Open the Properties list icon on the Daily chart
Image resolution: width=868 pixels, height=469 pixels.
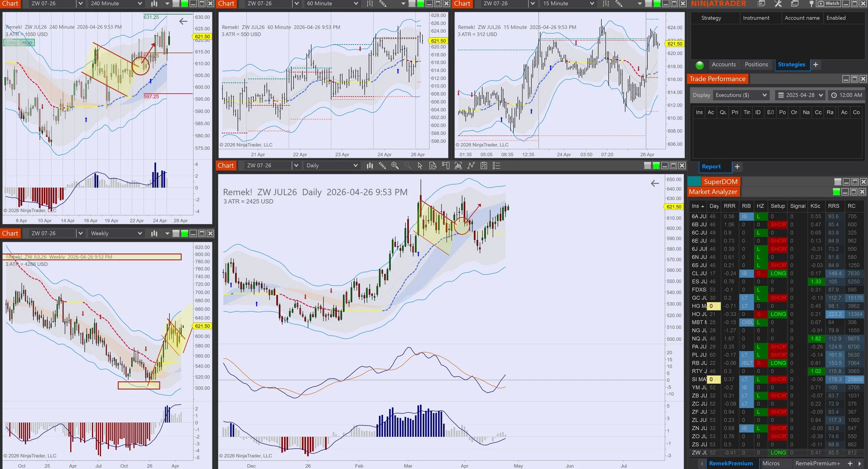pos(496,166)
